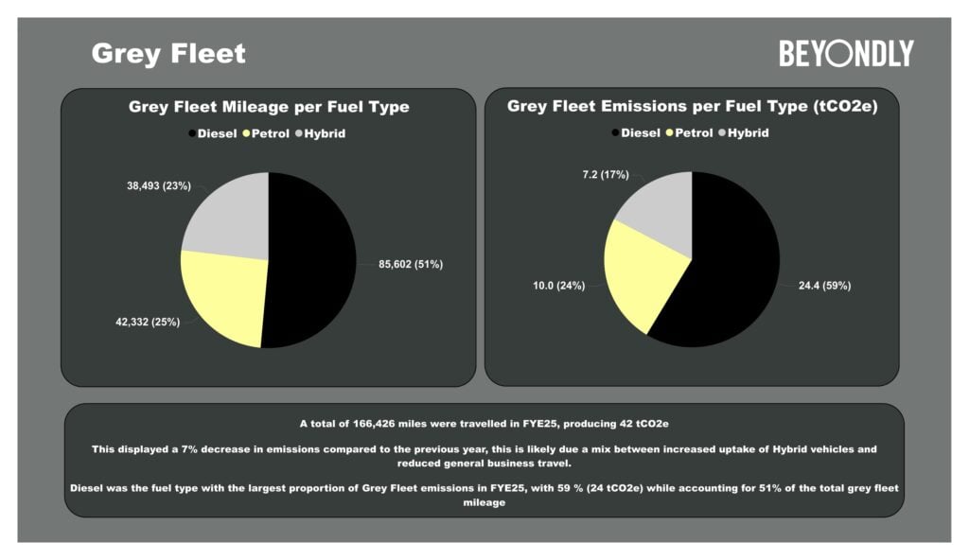Toggle Petrol legend label in Emissions chart
The width and height of the screenshot is (969, 560).
tap(695, 132)
